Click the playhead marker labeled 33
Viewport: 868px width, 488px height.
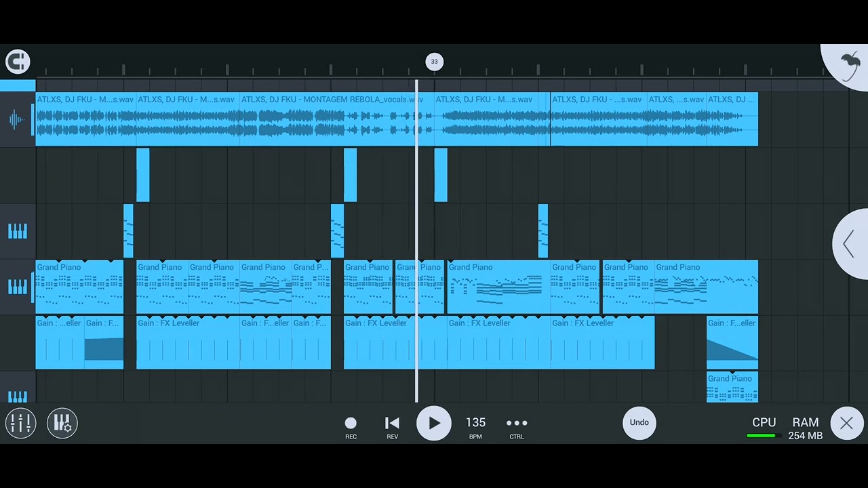coord(435,62)
